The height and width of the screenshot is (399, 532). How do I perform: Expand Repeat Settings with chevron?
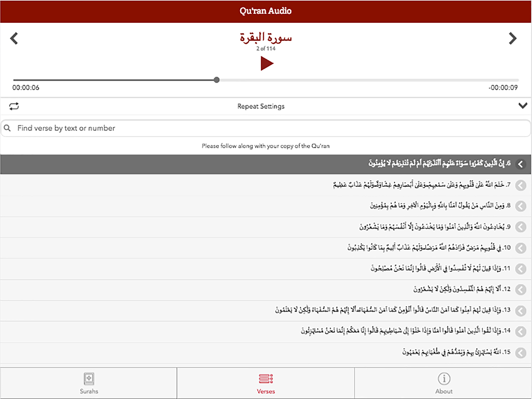click(523, 106)
